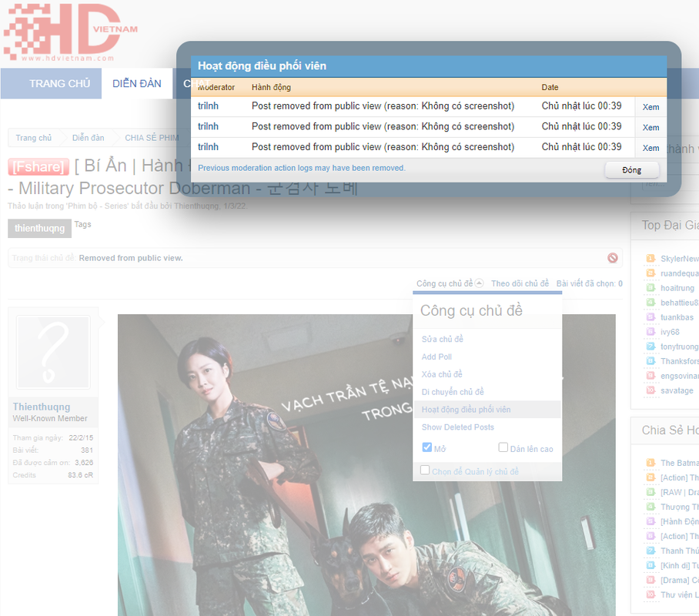Click rank icon beside engsovina
Screen dimensions: 699x616
pyautogui.click(x=651, y=376)
